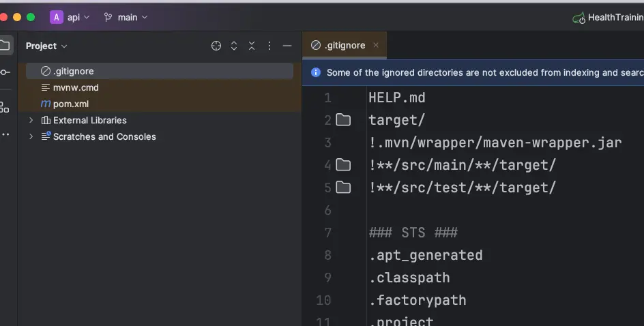The image size is (644, 326).
Task: Open the Project view dropdown
Action: click(x=46, y=46)
